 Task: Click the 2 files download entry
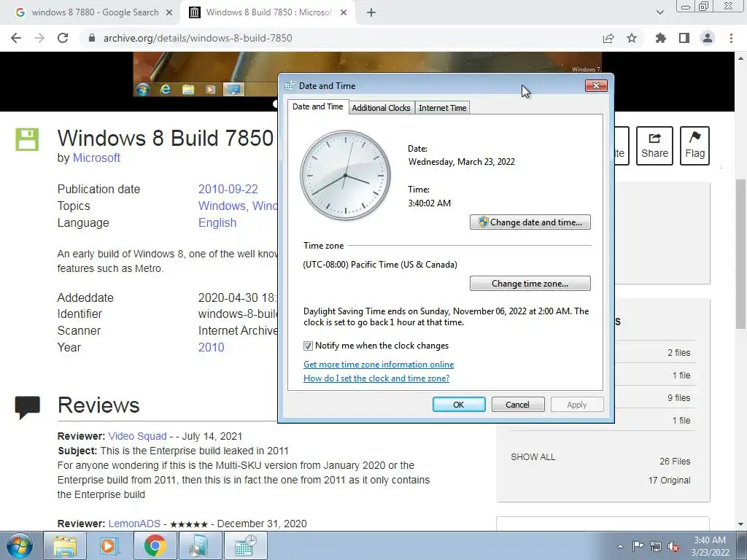point(678,353)
